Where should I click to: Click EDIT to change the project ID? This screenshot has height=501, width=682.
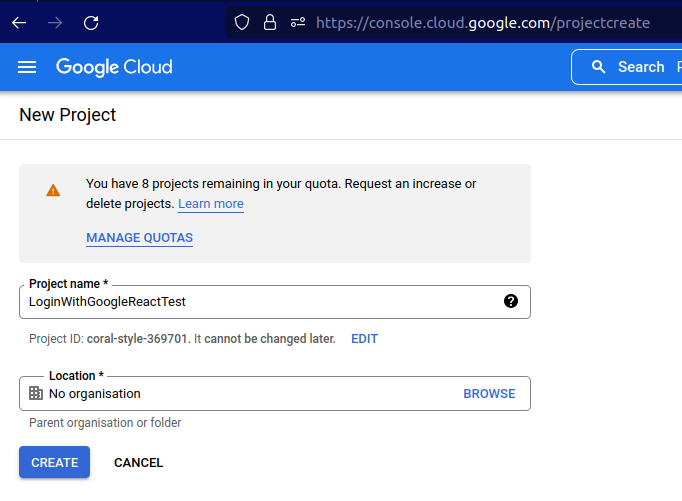click(364, 339)
